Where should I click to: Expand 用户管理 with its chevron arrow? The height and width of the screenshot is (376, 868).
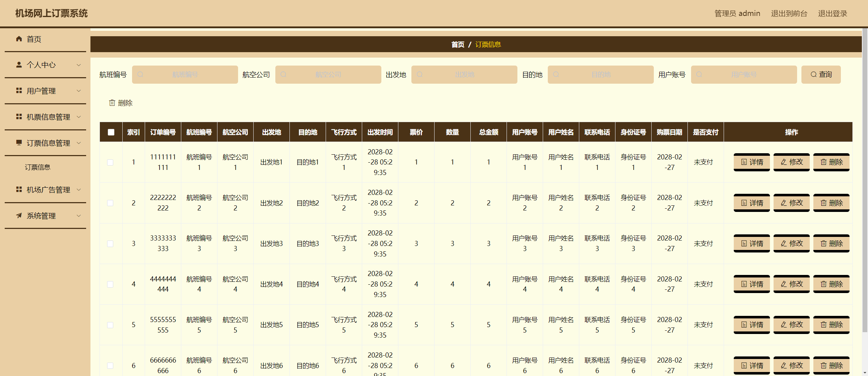click(79, 91)
